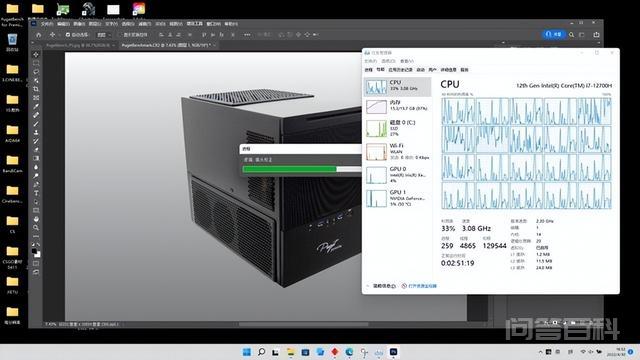Open the Photoshop search icon
This screenshot has height=360, width=640.
click(571, 35)
